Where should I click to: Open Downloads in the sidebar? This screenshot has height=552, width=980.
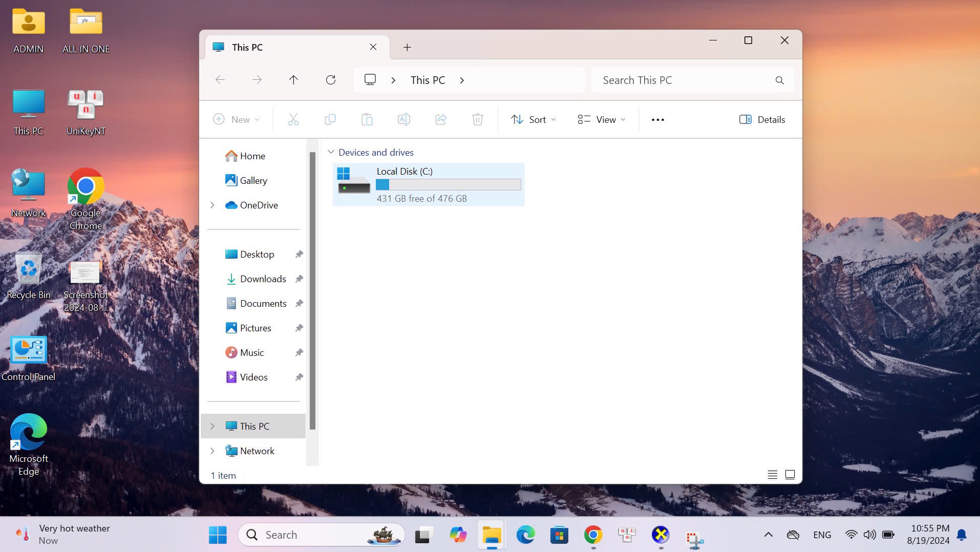tap(263, 279)
